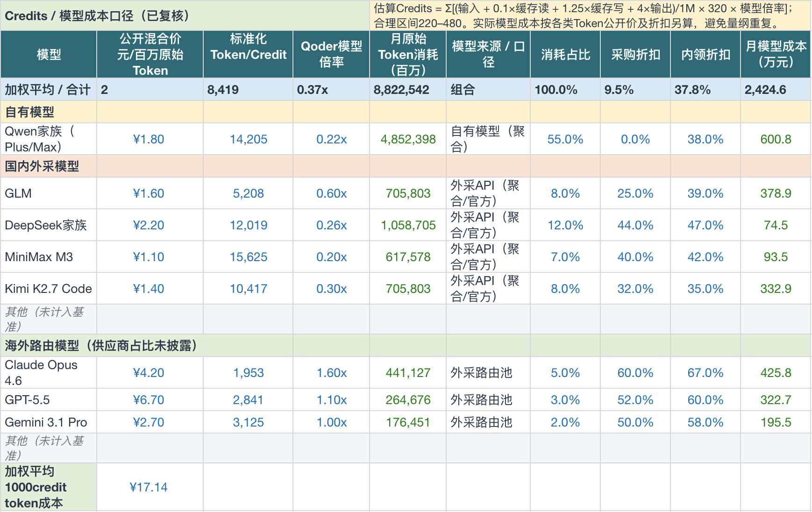Click the GLM model name cell
This screenshot has width=812, height=512.
coord(49,193)
